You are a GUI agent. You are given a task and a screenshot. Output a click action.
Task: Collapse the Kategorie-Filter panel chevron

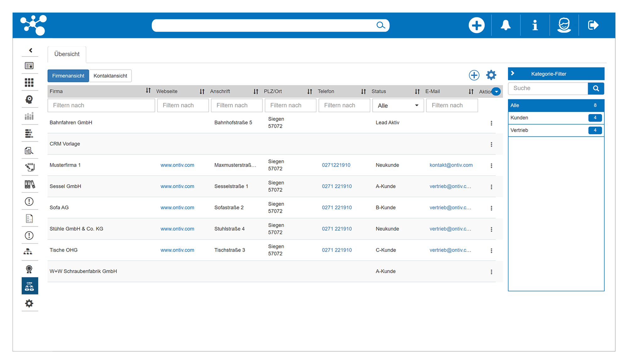click(x=513, y=73)
